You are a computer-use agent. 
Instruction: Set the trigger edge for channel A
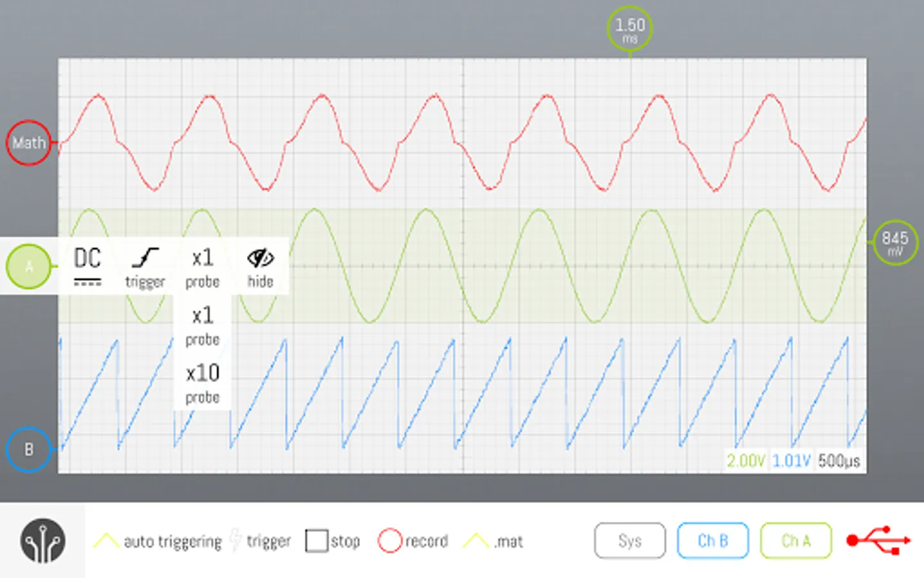(145, 268)
